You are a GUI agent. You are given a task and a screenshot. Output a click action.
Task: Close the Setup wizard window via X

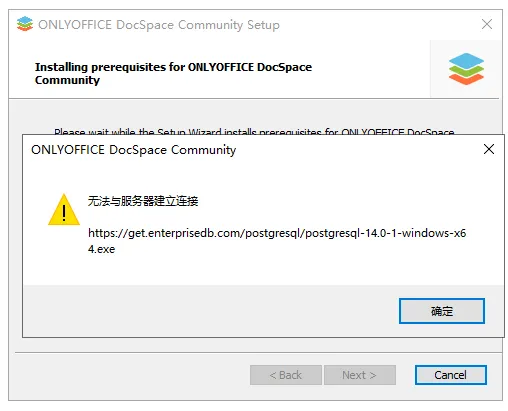487,24
